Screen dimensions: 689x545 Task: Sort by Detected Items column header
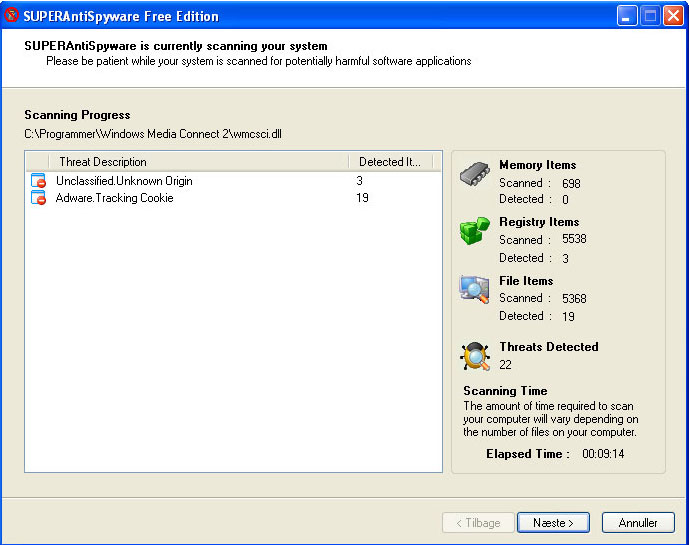pyautogui.click(x=391, y=162)
